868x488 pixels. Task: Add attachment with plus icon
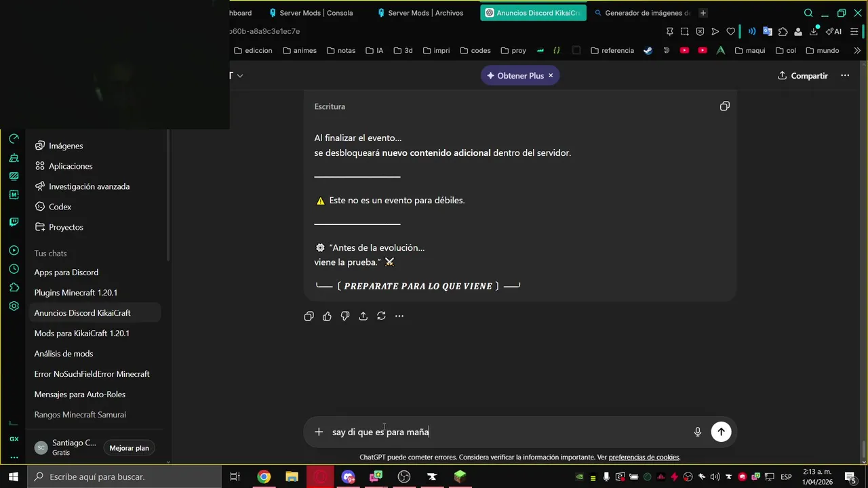(319, 432)
